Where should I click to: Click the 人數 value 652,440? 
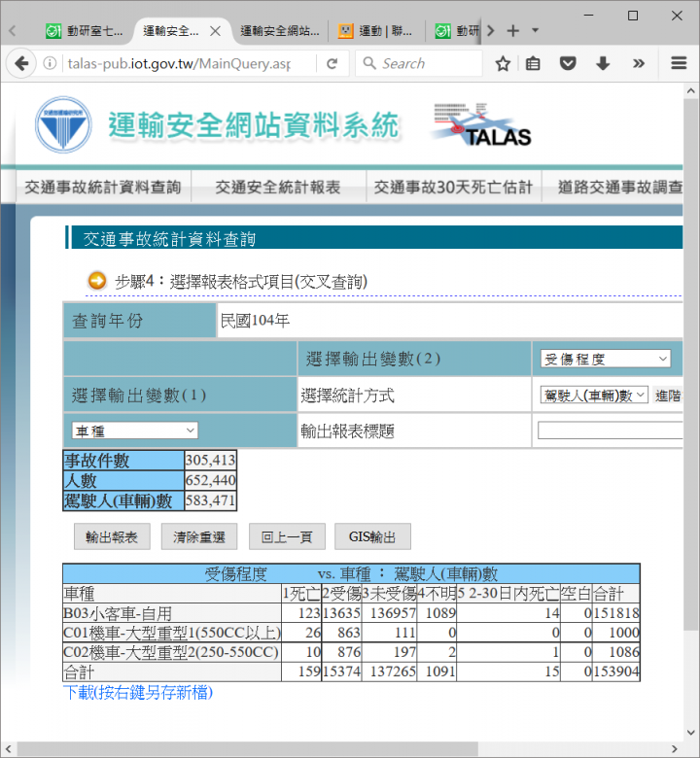point(210,480)
